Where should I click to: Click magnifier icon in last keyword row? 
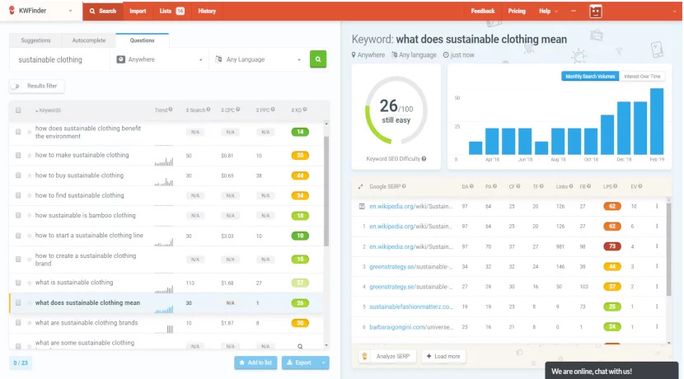click(x=300, y=347)
